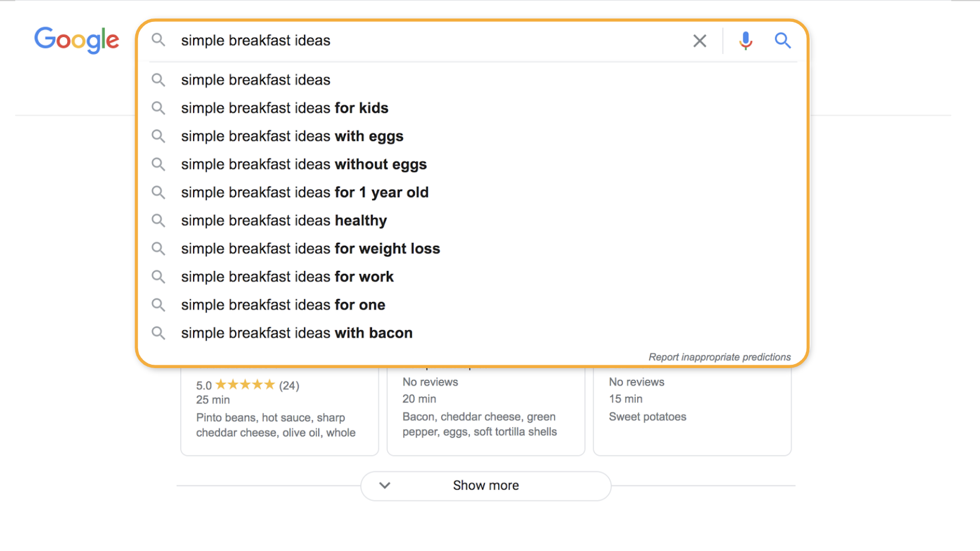
Task: Expand results with the Show more chevron
Action: point(384,485)
